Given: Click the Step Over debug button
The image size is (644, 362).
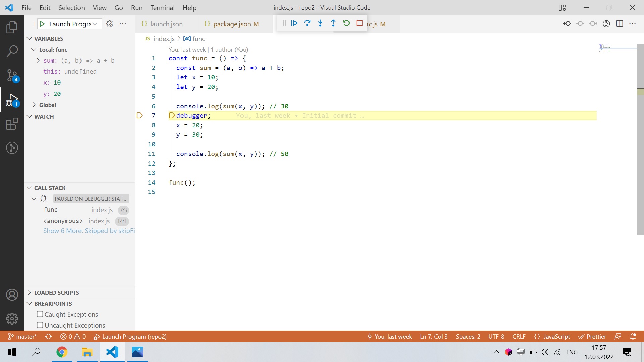Looking at the screenshot, I should 307,23.
